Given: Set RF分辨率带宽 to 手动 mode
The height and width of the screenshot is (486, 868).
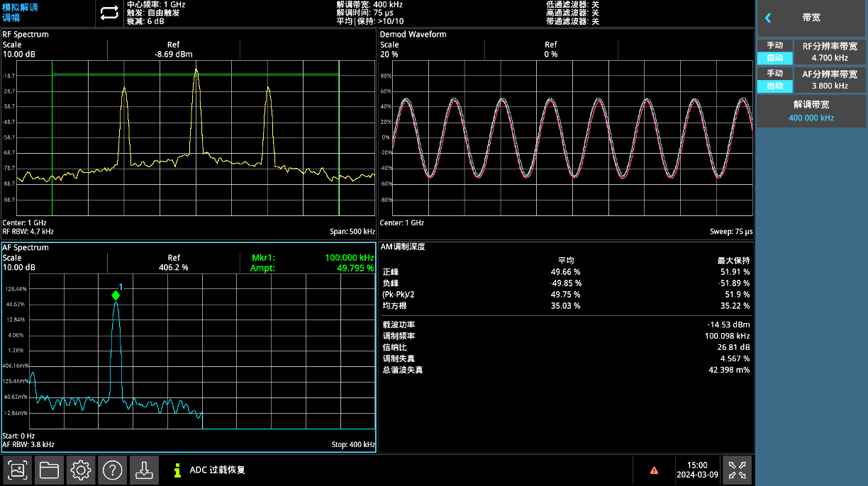Looking at the screenshot, I should [x=774, y=45].
